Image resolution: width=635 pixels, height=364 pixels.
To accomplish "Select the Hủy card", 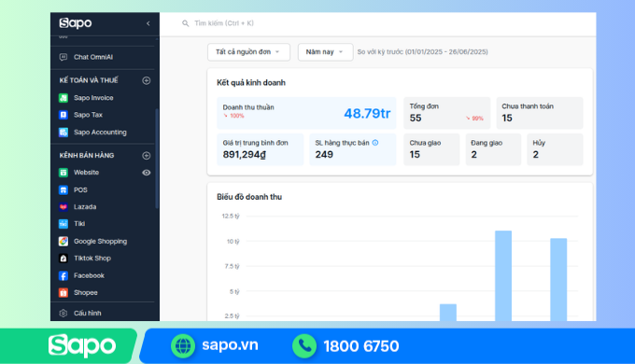I will coord(555,149).
